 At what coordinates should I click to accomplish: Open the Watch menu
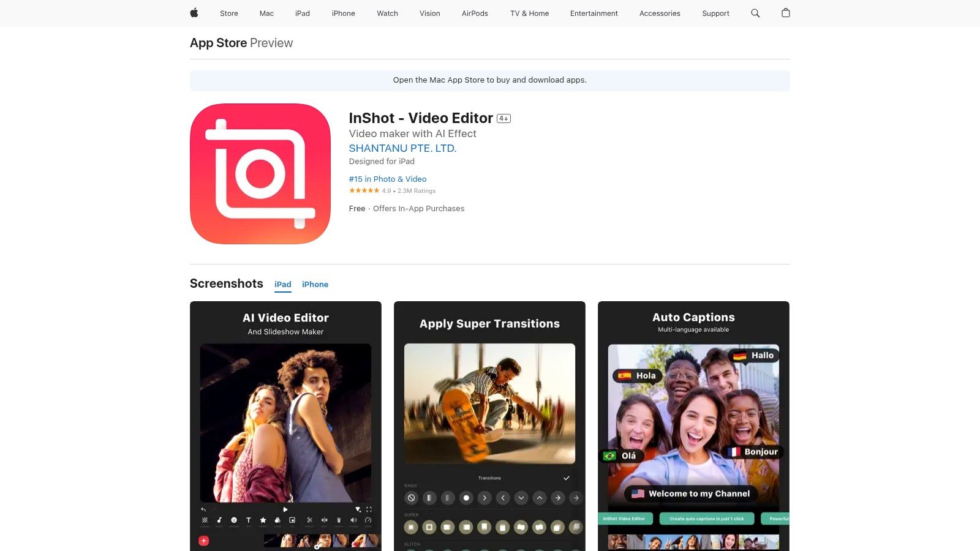pyautogui.click(x=387, y=13)
